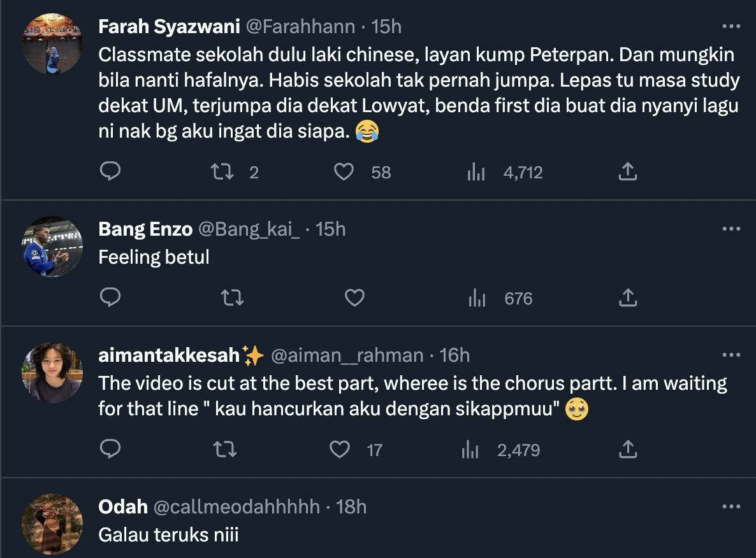Like Farah Syazwani's tweet

click(x=344, y=171)
